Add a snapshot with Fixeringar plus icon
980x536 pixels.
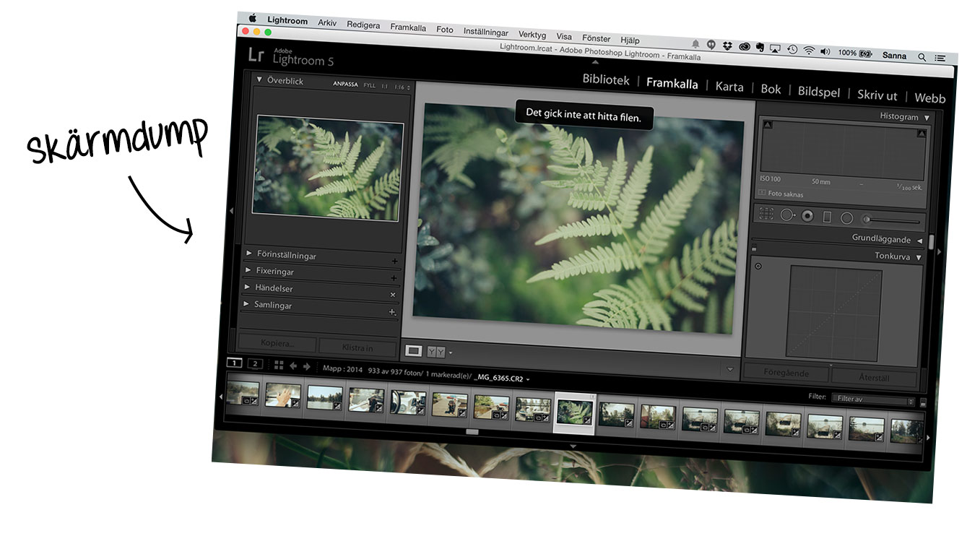394,278
